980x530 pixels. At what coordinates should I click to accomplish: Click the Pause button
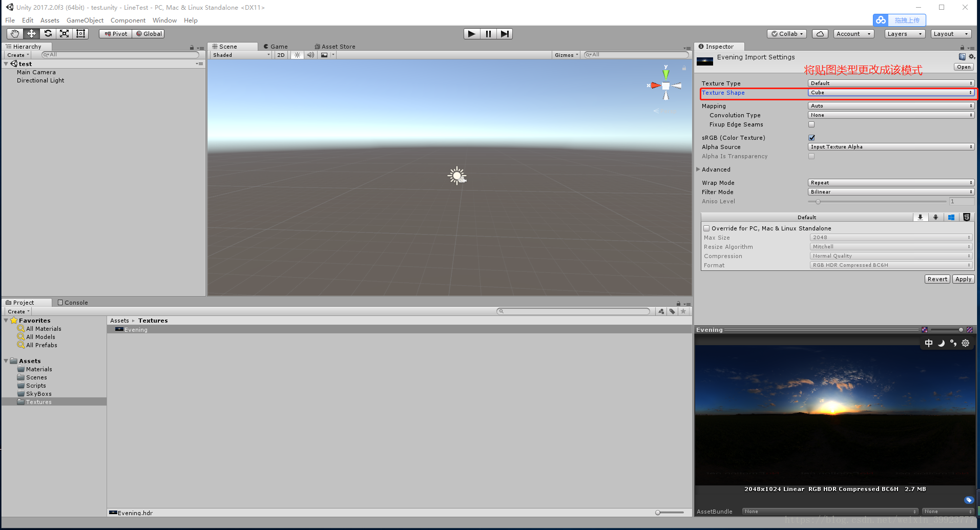coord(488,34)
